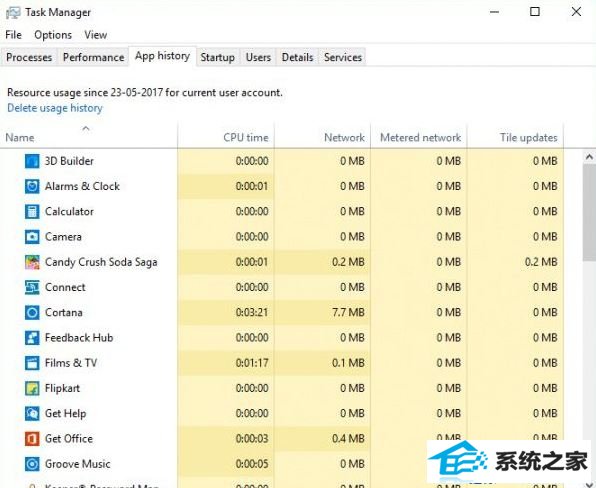Select the Get Help icon

point(32,414)
